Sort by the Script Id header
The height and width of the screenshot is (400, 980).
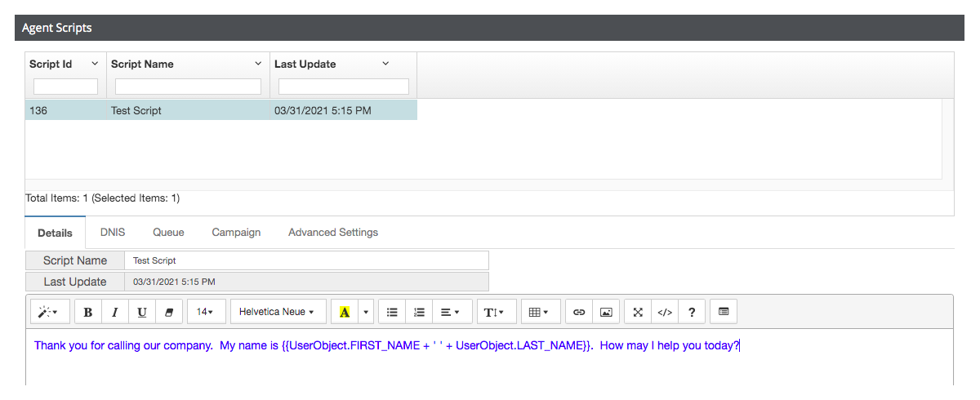(51, 64)
